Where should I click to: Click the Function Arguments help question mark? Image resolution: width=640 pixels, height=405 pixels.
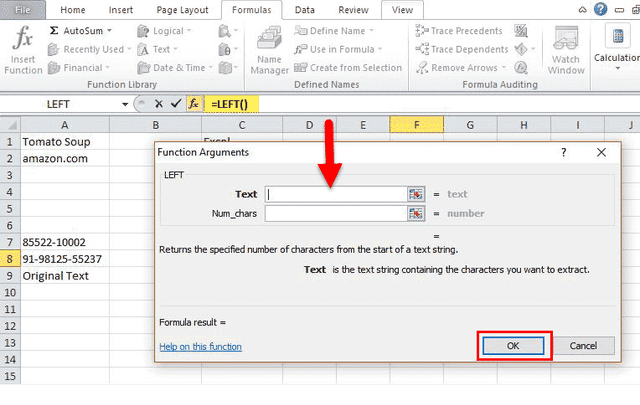564,152
